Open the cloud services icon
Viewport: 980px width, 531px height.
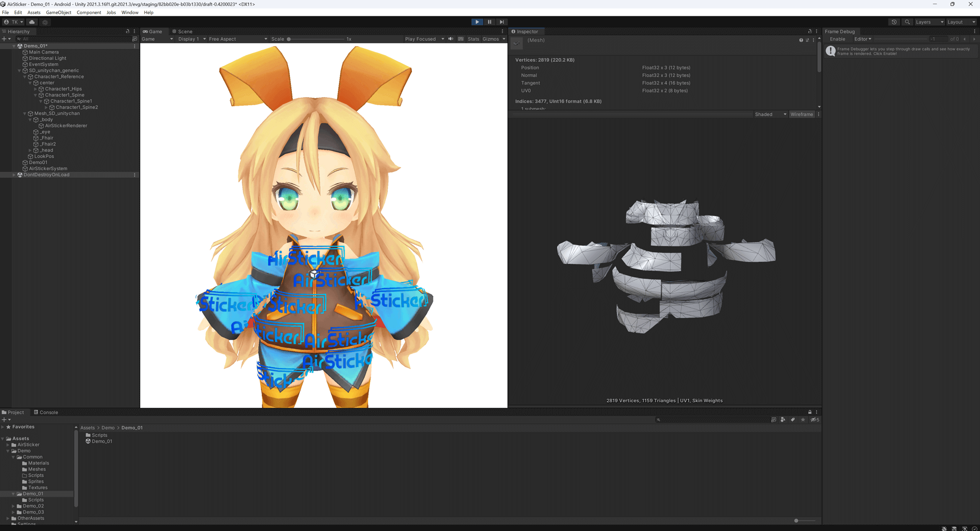point(32,22)
